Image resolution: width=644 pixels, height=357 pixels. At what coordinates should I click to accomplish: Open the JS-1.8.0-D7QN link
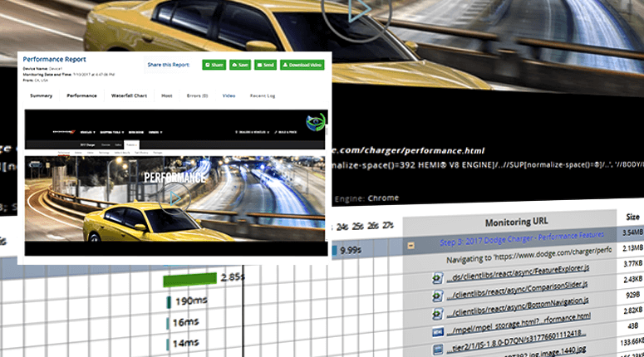pos(516,341)
